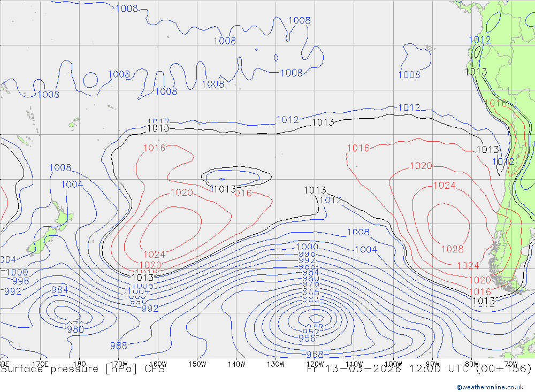Click the 956 isobar label
This screenshot has height=392, width=535.
click(x=307, y=338)
